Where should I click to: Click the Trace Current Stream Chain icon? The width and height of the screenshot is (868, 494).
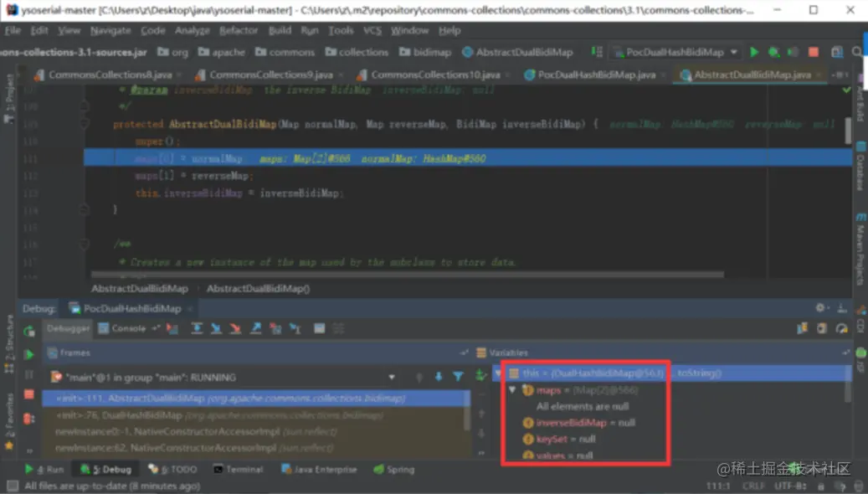[x=339, y=328]
